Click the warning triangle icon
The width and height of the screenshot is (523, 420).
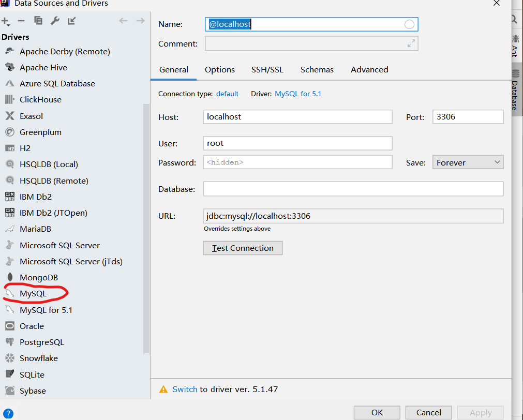click(163, 389)
